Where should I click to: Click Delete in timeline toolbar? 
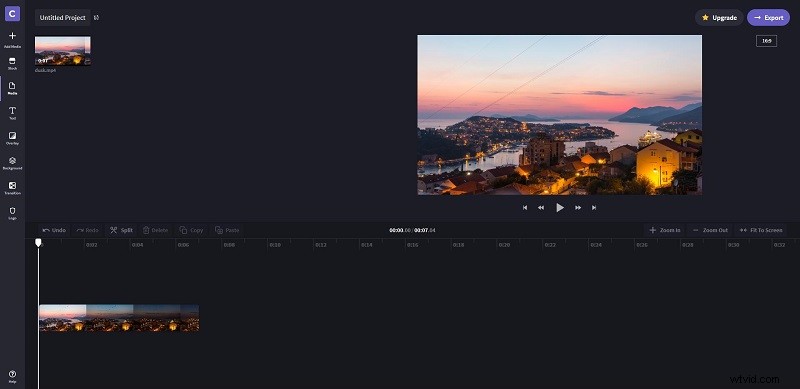click(155, 230)
